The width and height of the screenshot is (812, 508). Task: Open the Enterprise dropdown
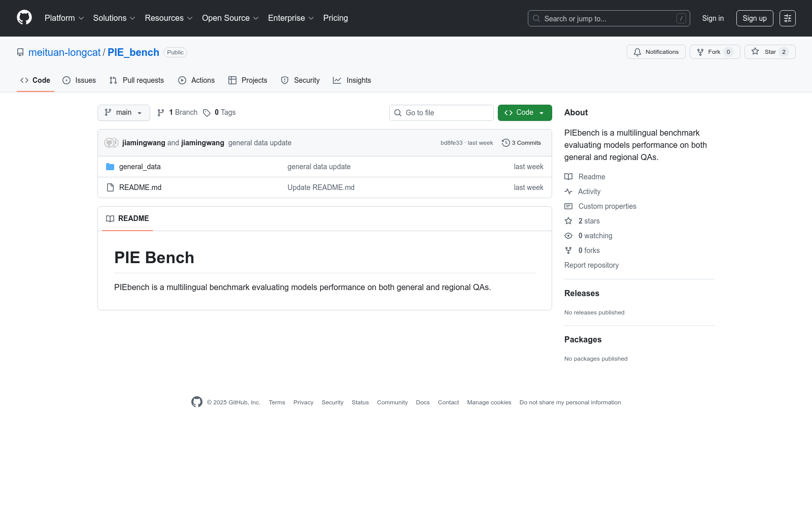pos(291,18)
